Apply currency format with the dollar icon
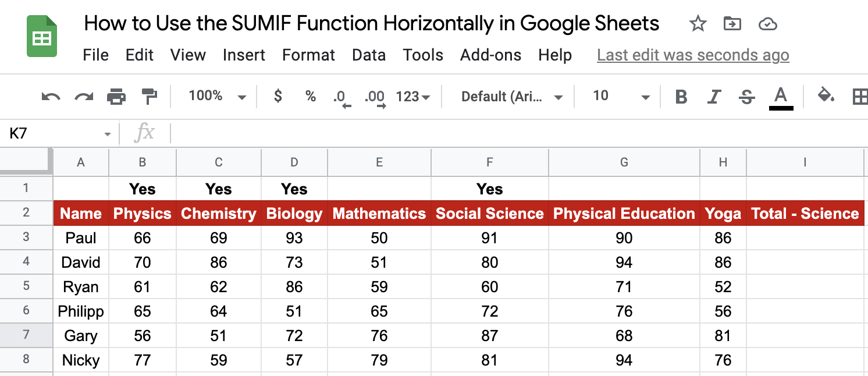Image resolution: width=868 pixels, height=376 pixels. 278,96
